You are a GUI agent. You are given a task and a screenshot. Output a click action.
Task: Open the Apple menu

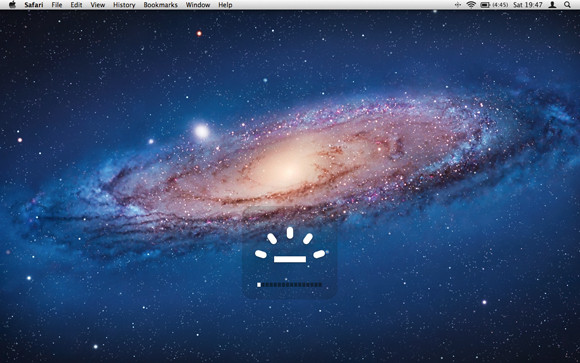12,4
